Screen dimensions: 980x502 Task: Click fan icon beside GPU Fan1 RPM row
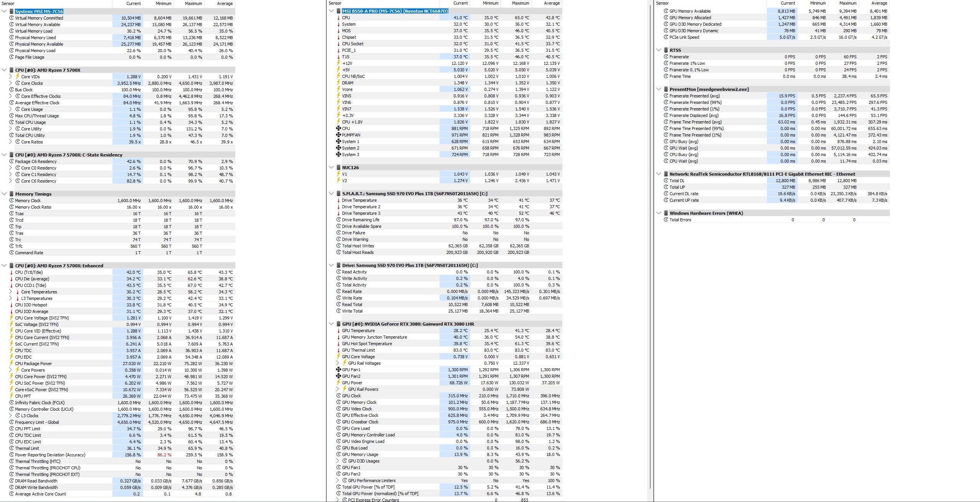click(339, 370)
